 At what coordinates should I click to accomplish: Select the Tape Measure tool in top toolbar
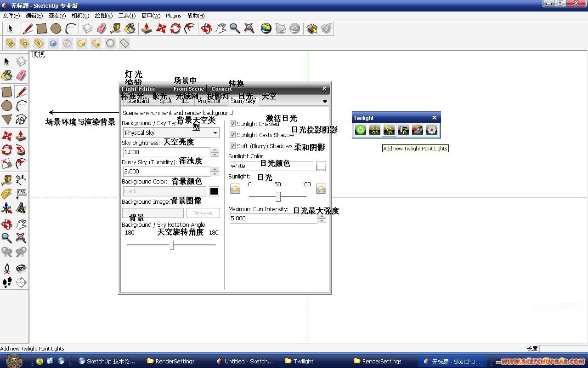[x=116, y=29]
